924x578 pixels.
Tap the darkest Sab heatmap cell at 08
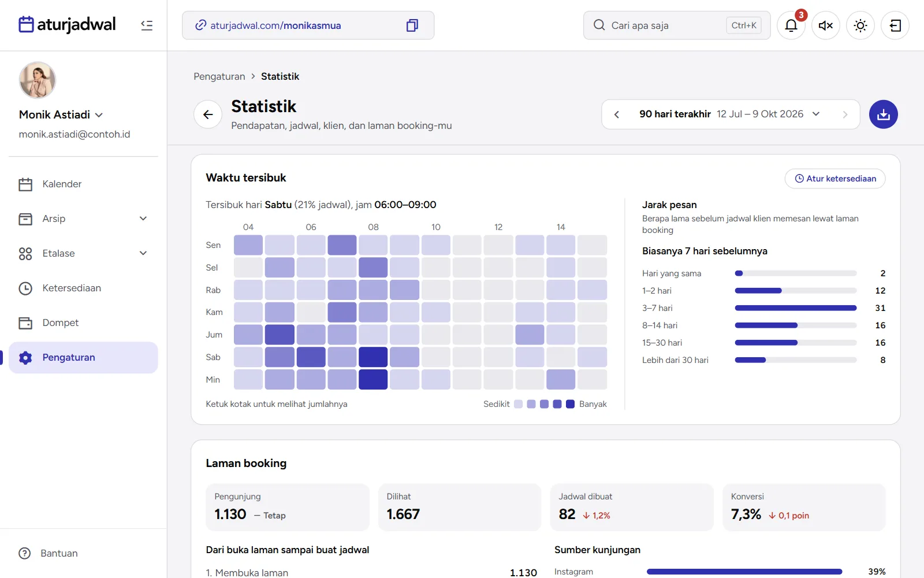pyautogui.click(x=373, y=357)
